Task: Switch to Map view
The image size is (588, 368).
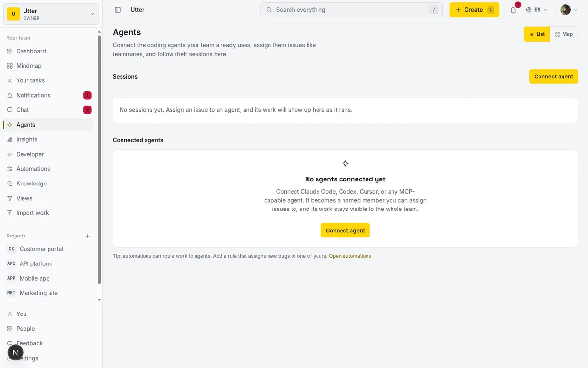Action: [564, 34]
